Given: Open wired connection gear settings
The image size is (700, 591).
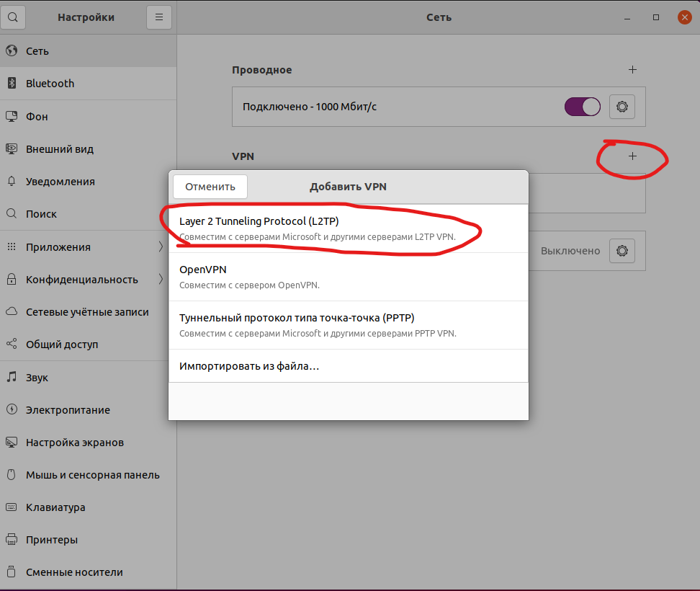Looking at the screenshot, I should point(622,107).
